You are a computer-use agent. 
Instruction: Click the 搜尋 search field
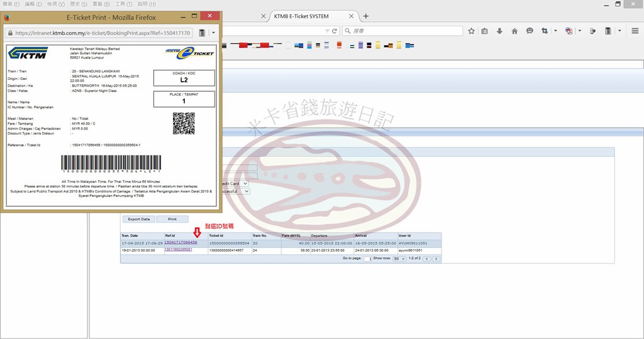click(402, 31)
